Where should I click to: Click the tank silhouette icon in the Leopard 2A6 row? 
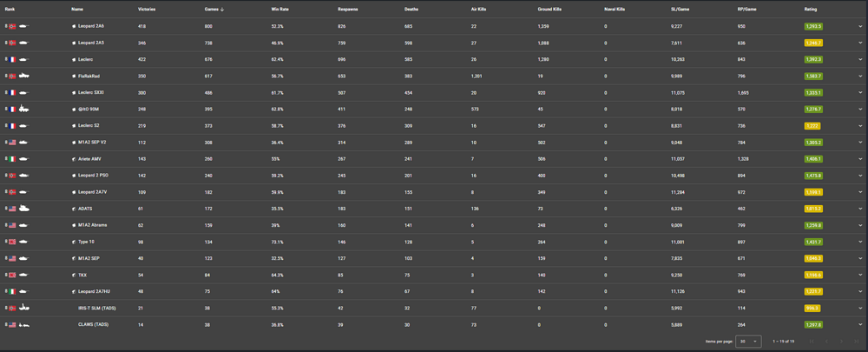point(24,26)
